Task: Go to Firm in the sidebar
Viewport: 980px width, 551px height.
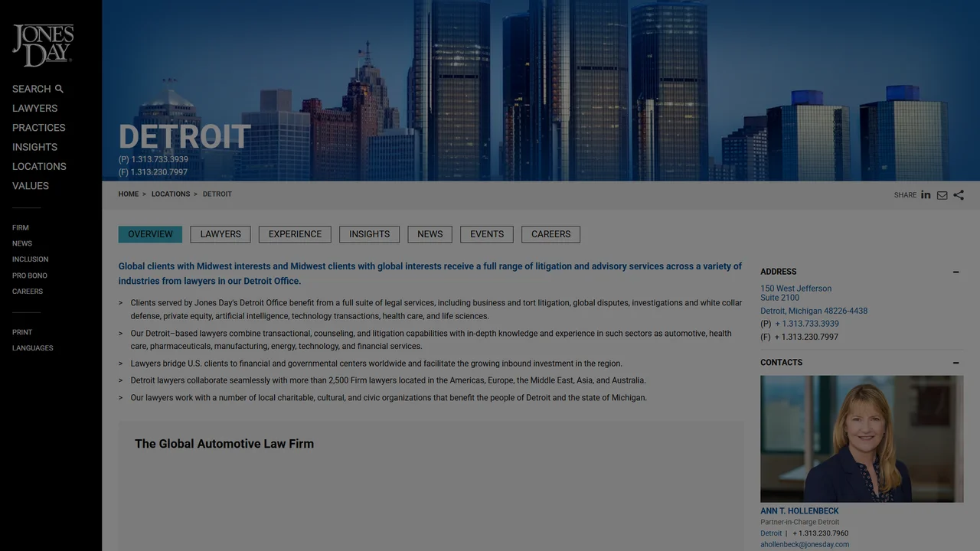Action: pos(21,228)
